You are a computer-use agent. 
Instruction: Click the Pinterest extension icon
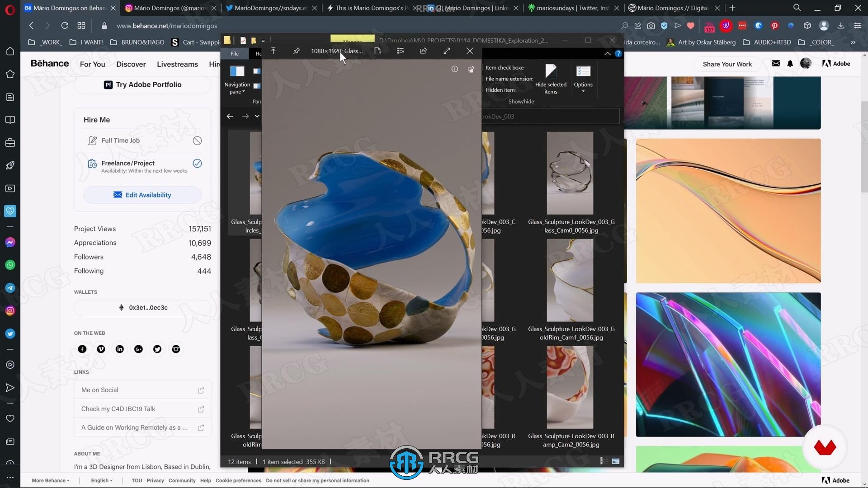point(774,26)
